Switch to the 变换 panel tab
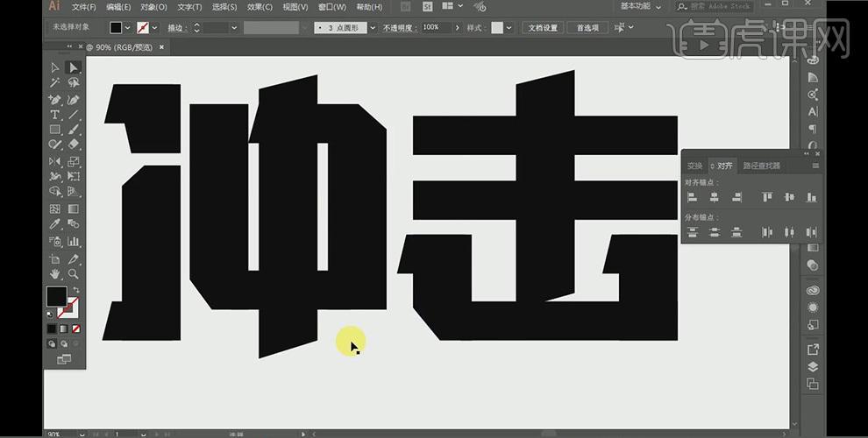Screen dimensions: 868x438 [694, 166]
